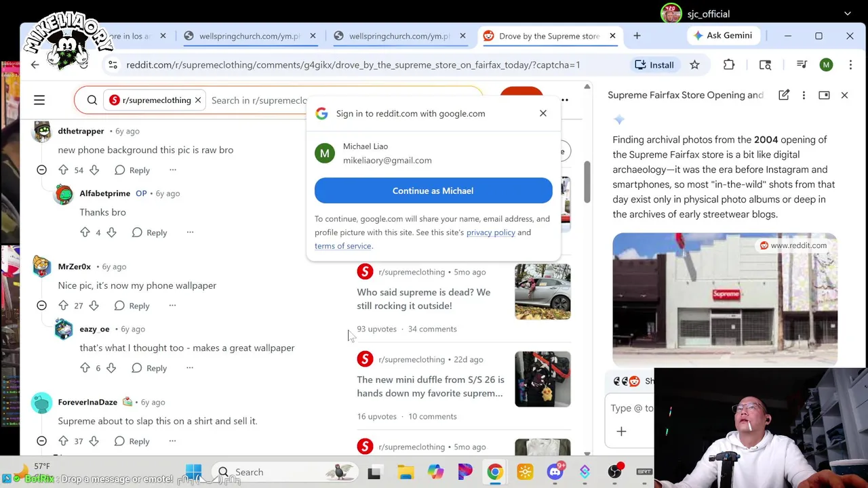Collapse ForeverInaDaze's comment thread
Screen dimensions: 868x488
point(41,441)
